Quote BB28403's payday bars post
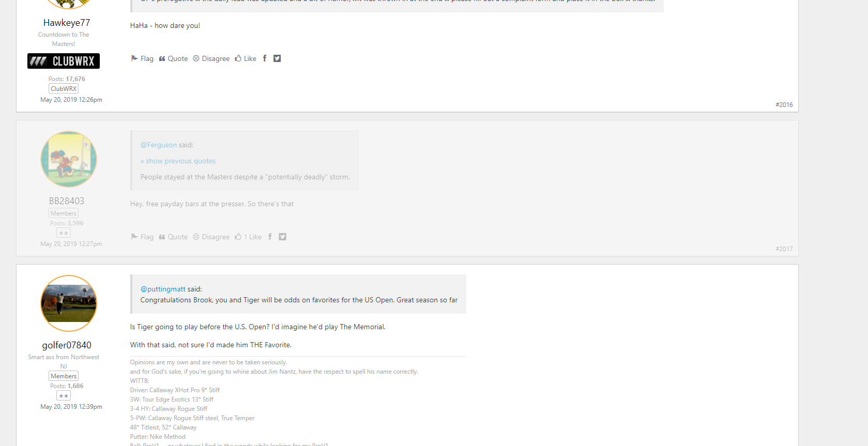Image resolution: width=868 pixels, height=446 pixels. pyautogui.click(x=173, y=237)
